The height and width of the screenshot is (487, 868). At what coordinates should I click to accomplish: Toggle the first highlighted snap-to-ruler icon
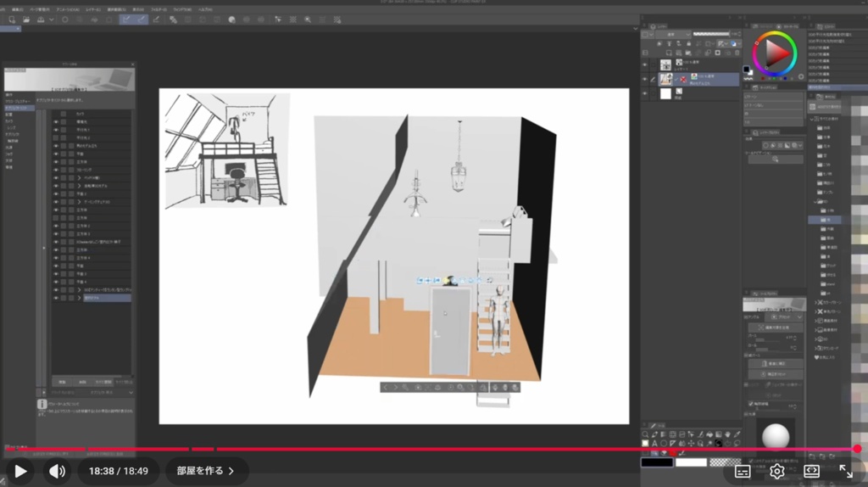(126, 20)
